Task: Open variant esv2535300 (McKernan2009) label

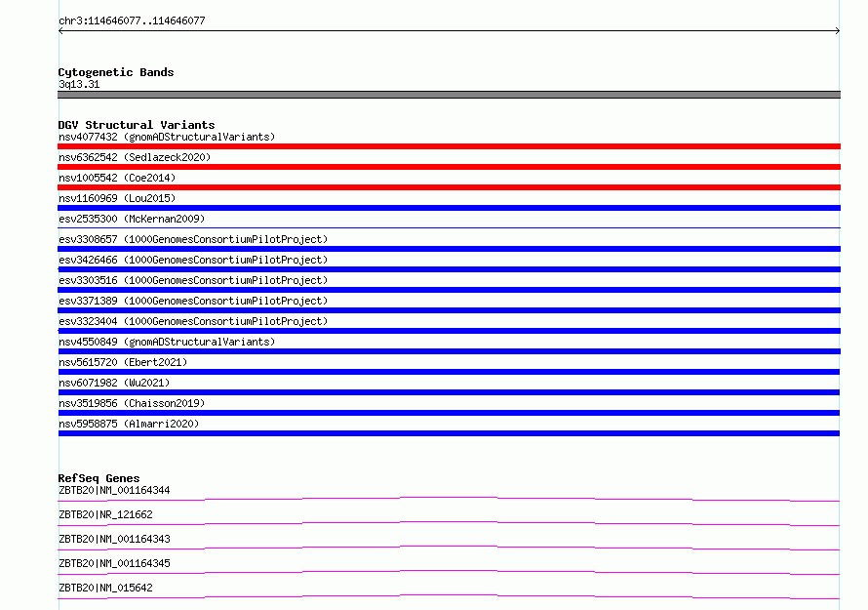Action: click(x=132, y=219)
